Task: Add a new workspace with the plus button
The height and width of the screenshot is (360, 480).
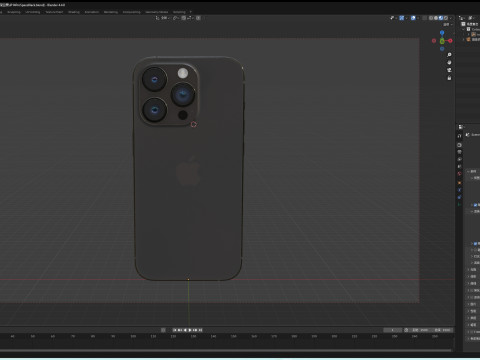Action: pyautogui.click(x=191, y=12)
